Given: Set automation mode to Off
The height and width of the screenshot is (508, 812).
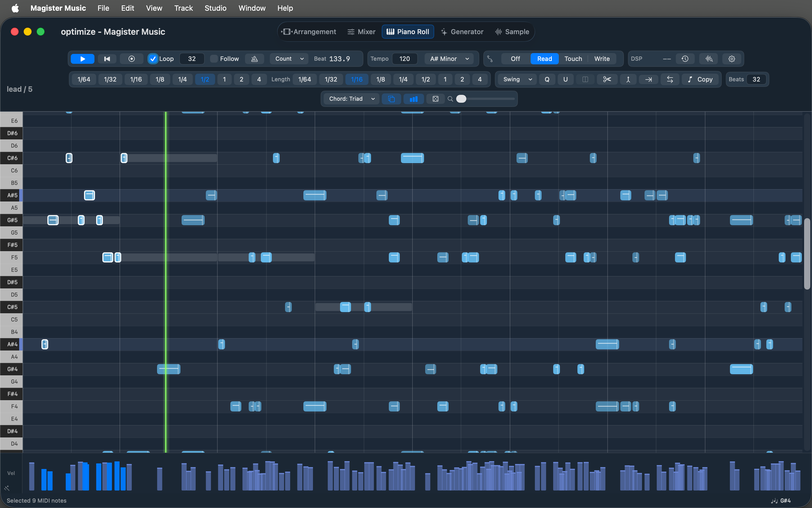Looking at the screenshot, I should click(x=515, y=59).
